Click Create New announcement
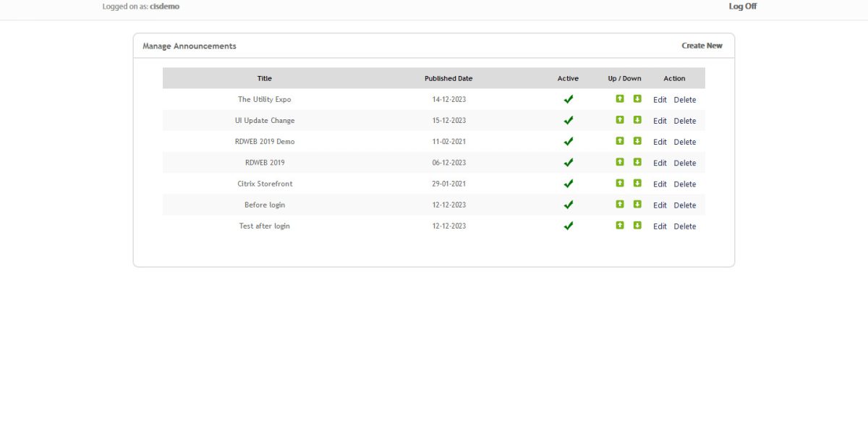Image resolution: width=868 pixels, height=434 pixels. click(x=702, y=45)
